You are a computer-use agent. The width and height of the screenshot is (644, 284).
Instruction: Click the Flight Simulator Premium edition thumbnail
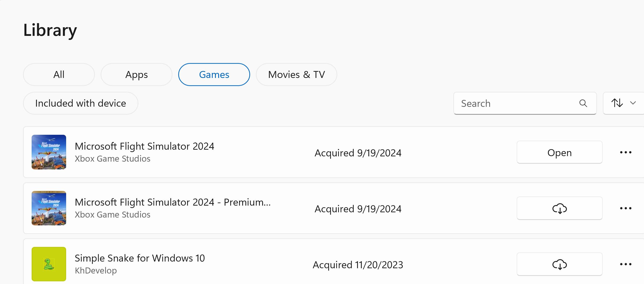tap(49, 208)
